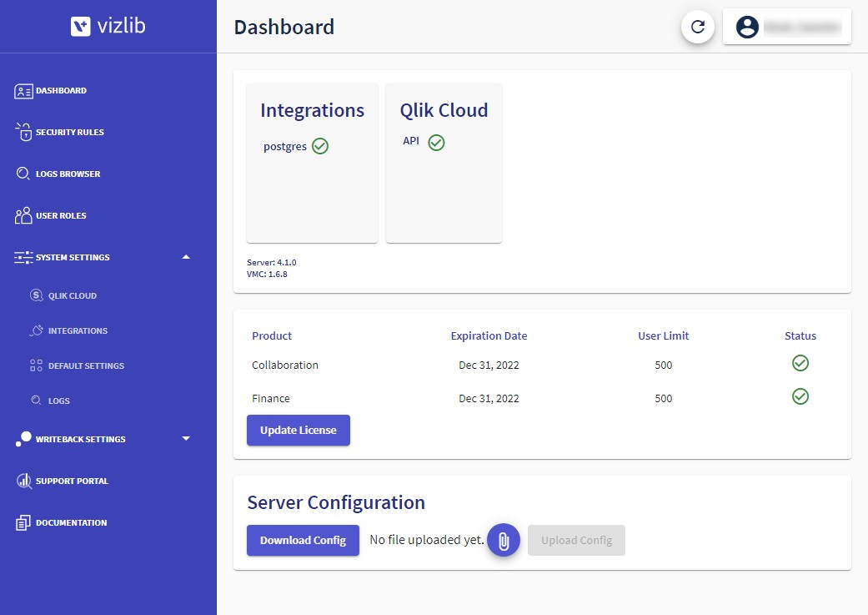This screenshot has height=615, width=868.
Task: Click the Collaboration product cell
Action: pos(285,365)
